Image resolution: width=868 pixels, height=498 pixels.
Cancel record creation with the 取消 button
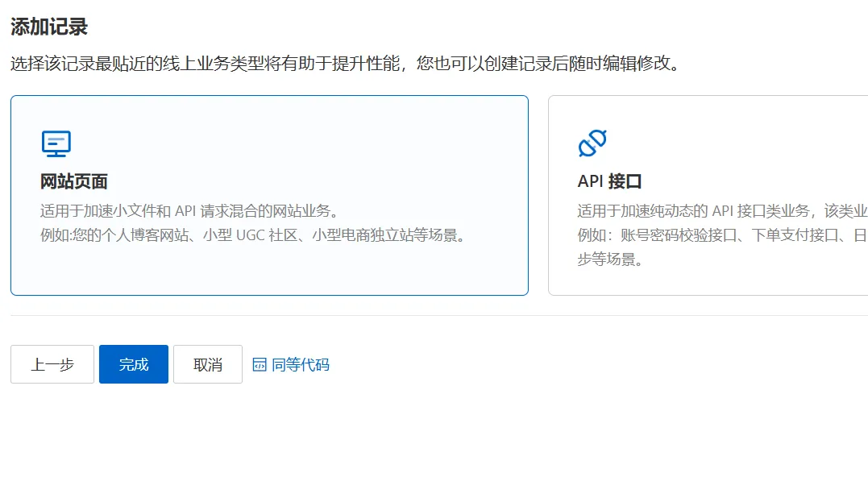[207, 364]
